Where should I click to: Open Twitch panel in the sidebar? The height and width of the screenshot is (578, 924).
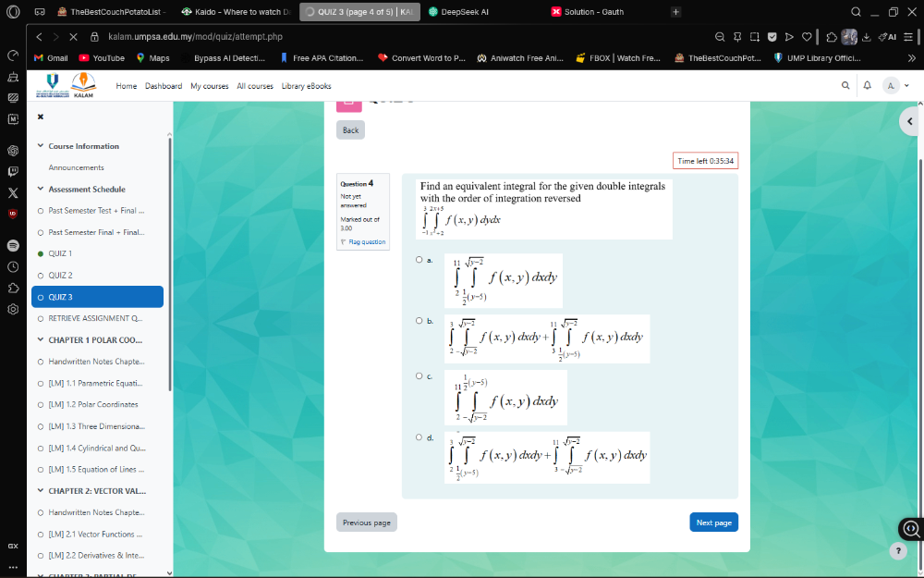pos(13,171)
